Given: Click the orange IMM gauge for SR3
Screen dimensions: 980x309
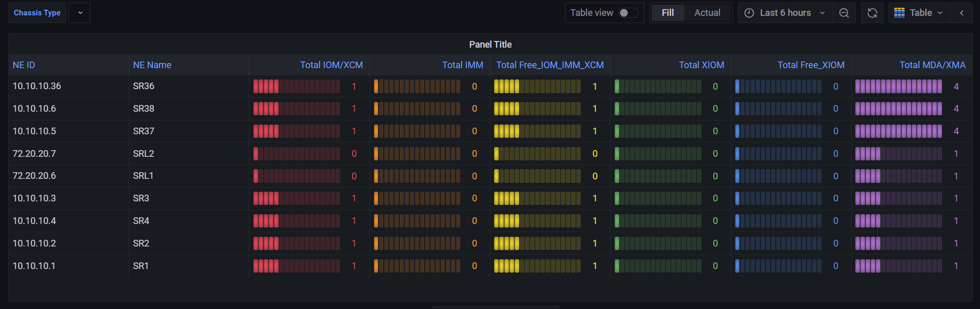Looking at the screenshot, I should point(417,198).
